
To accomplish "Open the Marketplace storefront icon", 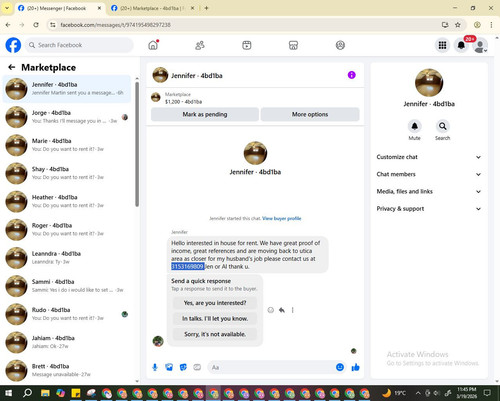I will (x=293, y=45).
